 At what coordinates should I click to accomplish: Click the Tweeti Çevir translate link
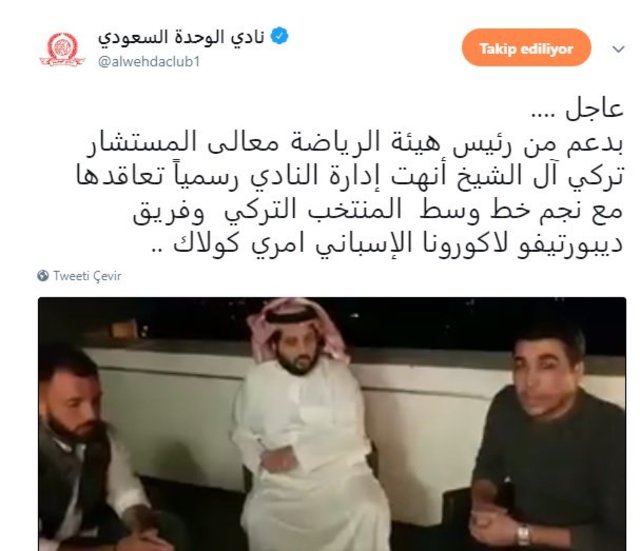tap(87, 276)
